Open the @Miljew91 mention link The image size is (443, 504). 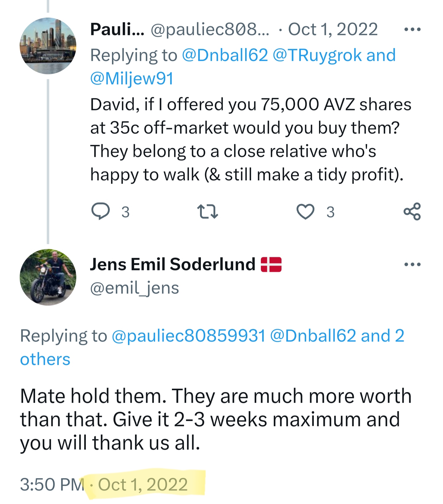132,78
